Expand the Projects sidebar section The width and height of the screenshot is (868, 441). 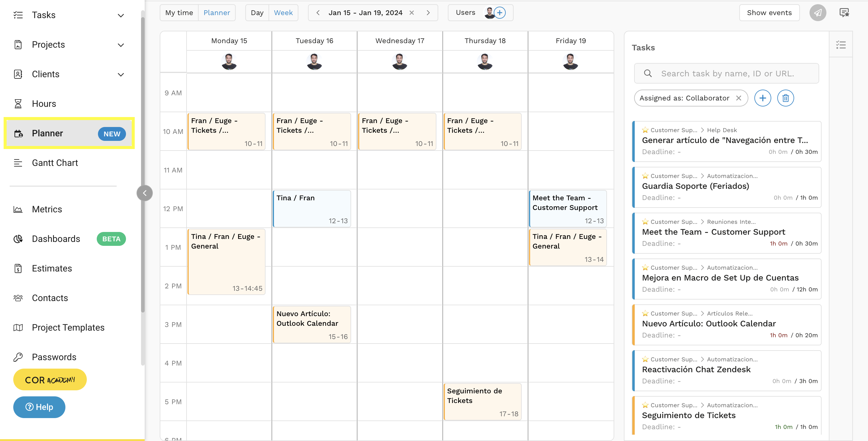point(121,45)
